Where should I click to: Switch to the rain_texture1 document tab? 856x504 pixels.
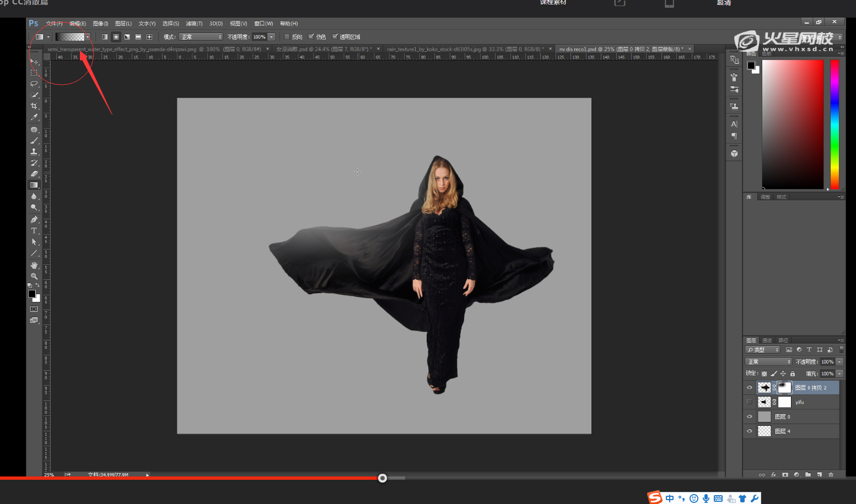click(466, 49)
